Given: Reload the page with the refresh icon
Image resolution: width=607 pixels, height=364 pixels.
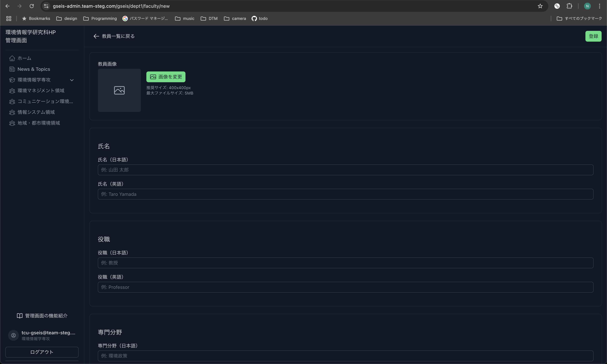Looking at the screenshot, I should [32, 6].
